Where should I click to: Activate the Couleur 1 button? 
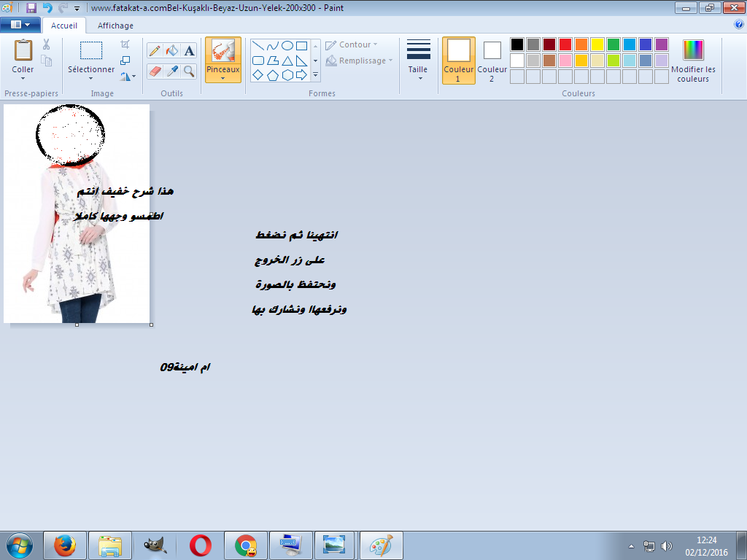[x=458, y=60]
